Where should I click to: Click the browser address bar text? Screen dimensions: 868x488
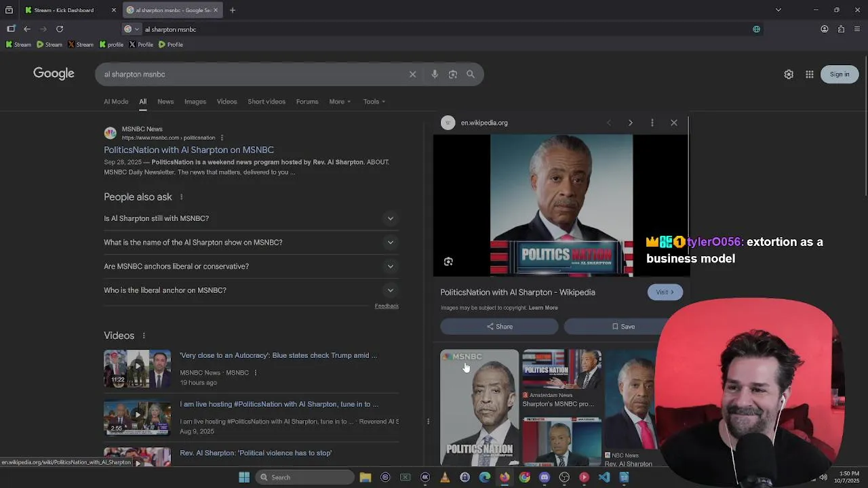(170, 29)
